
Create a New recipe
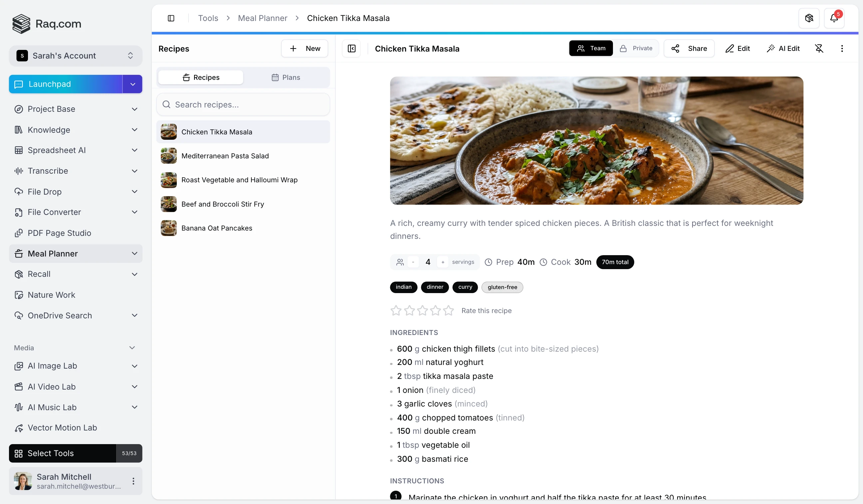304,48
